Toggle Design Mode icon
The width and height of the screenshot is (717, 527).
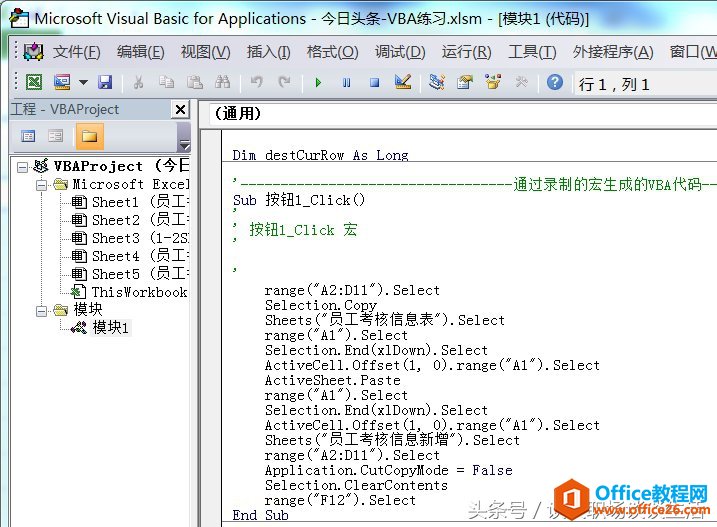403,82
